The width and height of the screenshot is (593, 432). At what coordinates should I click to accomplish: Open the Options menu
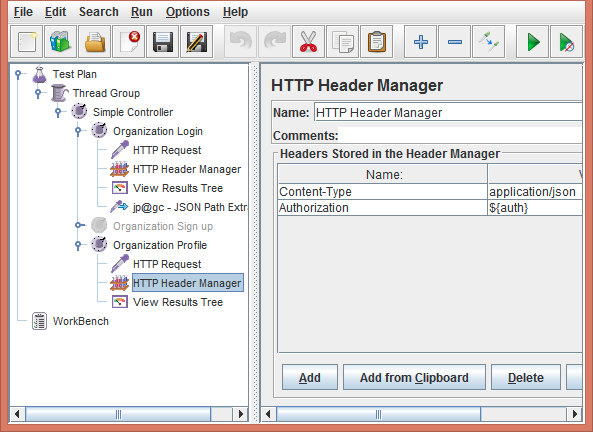(x=188, y=12)
